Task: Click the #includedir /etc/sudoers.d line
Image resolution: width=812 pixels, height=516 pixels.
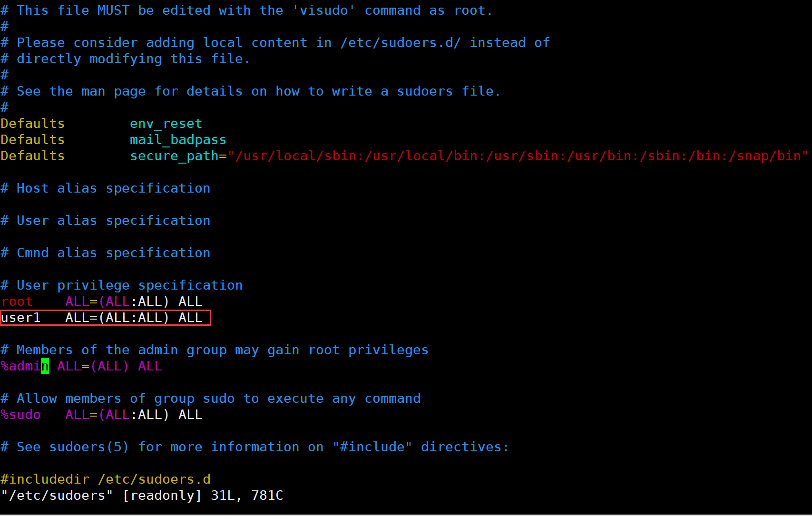Action: click(x=106, y=479)
